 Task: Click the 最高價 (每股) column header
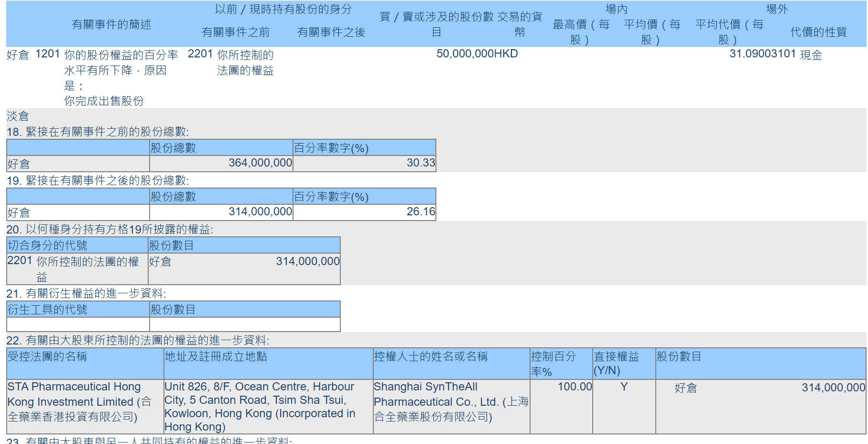580,32
